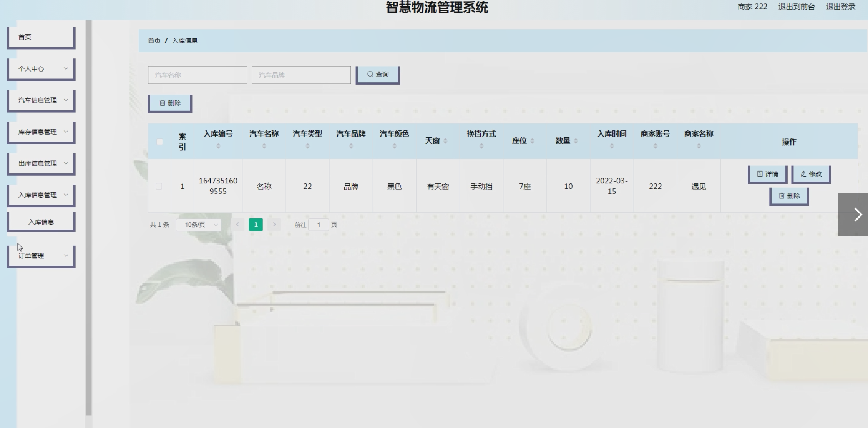This screenshot has width=868, height=428.
Task: Expand 汽车信息管理 sidebar menu
Action: 41,100
